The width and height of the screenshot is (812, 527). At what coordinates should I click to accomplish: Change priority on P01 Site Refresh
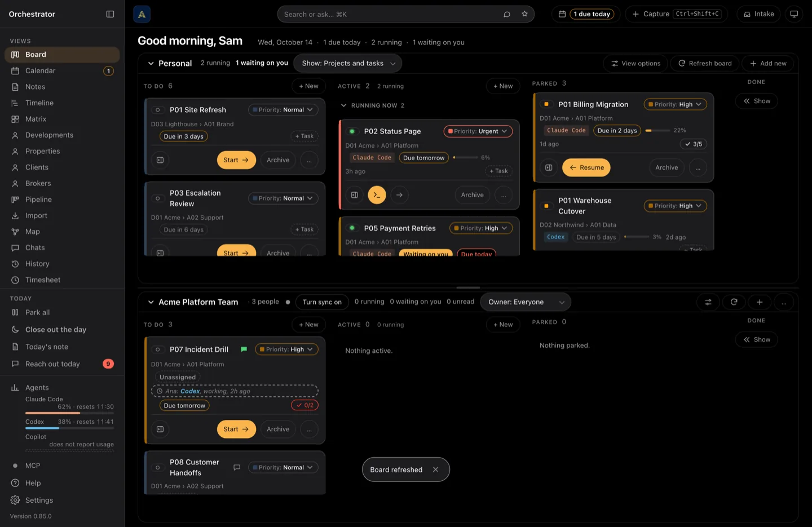click(283, 110)
